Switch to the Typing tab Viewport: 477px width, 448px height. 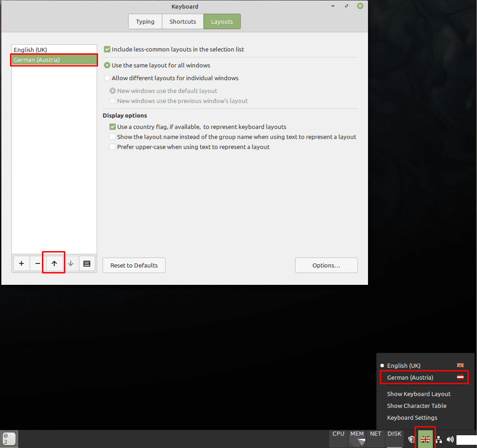145,21
